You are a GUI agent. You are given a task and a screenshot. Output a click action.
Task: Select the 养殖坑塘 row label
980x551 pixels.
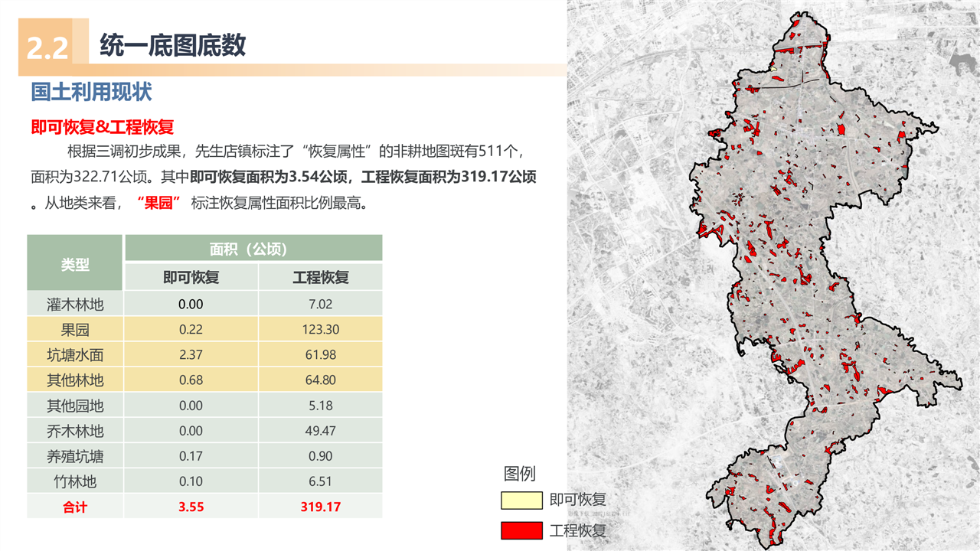(75, 457)
